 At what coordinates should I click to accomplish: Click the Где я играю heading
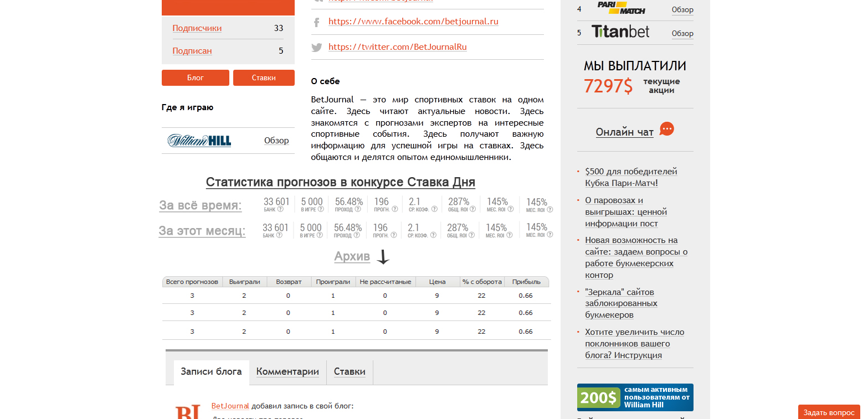[187, 107]
